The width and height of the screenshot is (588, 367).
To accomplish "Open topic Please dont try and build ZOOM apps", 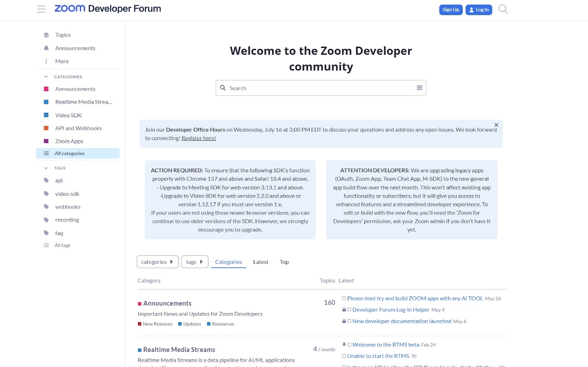I will coord(415,299).
